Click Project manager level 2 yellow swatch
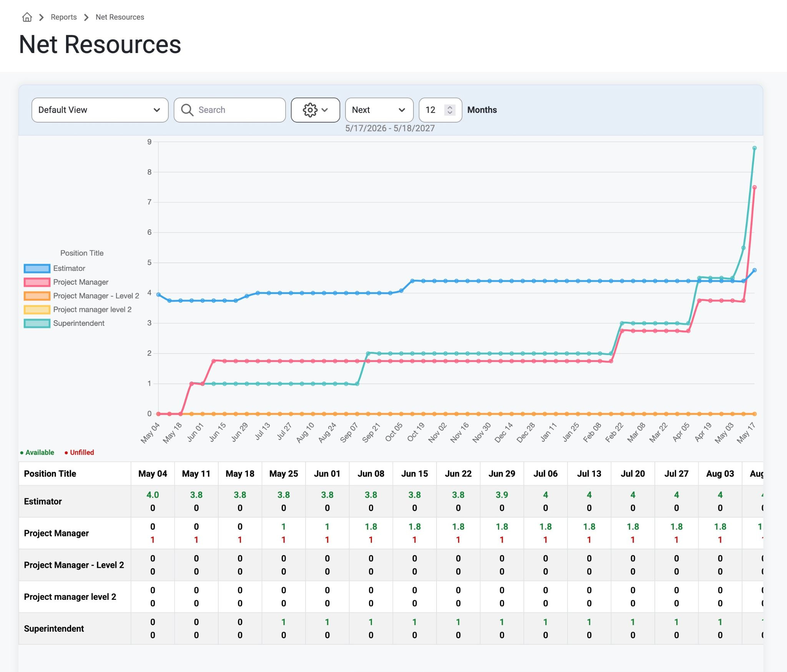The height and width of the screenshot is (672, 787). 37,309
